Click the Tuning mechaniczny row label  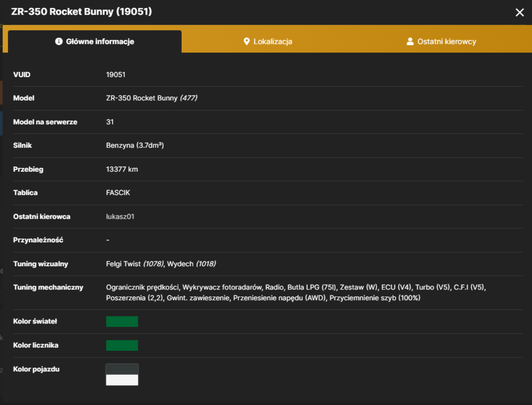[48, 287]
